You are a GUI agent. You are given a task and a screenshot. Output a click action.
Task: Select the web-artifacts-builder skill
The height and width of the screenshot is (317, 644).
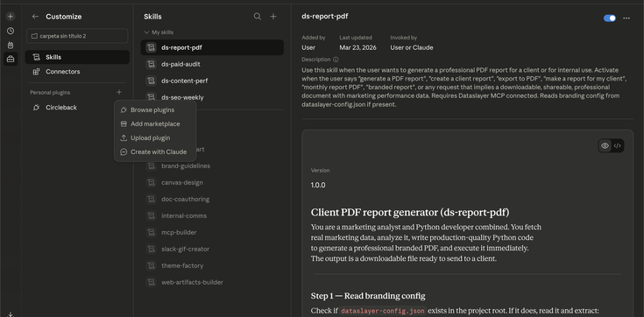coord(212,282)
